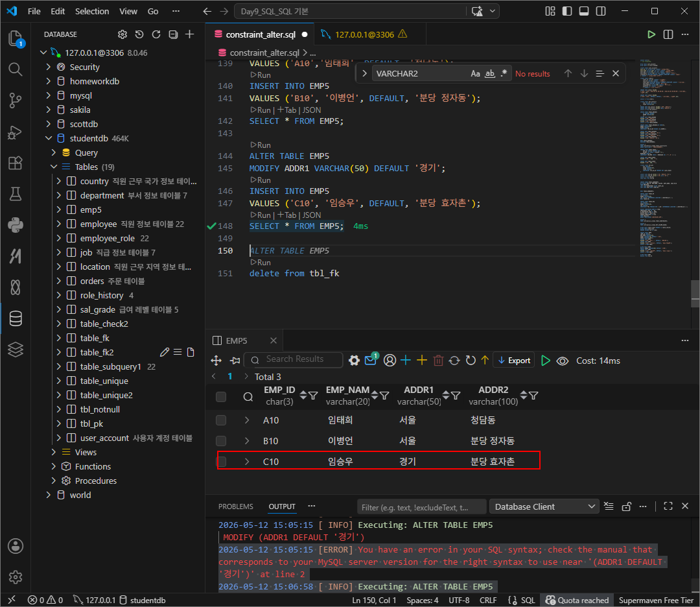The height and width of the screenshot is (607, 700).
Task: Open the Explorer view in activity bar
Action: pos(15,38)
